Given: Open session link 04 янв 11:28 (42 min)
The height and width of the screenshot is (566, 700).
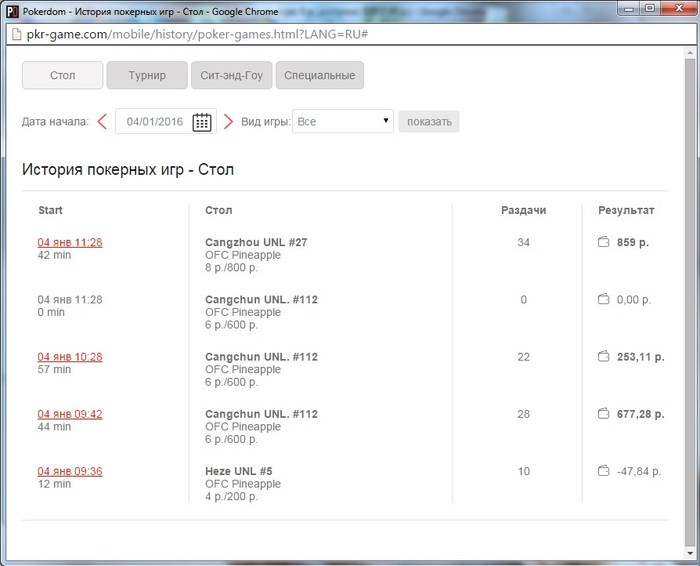Looking at the screenshot, I should pyautogui.click(x=70, y=242).
